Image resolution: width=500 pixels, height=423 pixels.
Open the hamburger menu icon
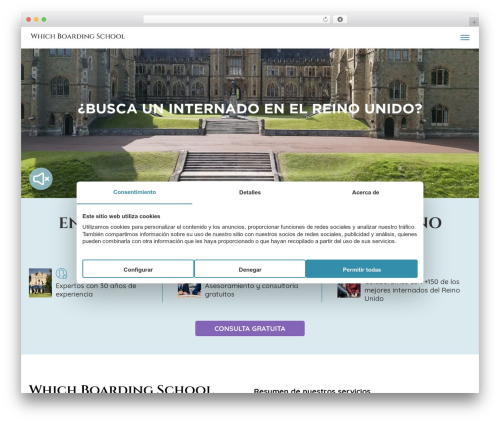click(x=465, y=37)
